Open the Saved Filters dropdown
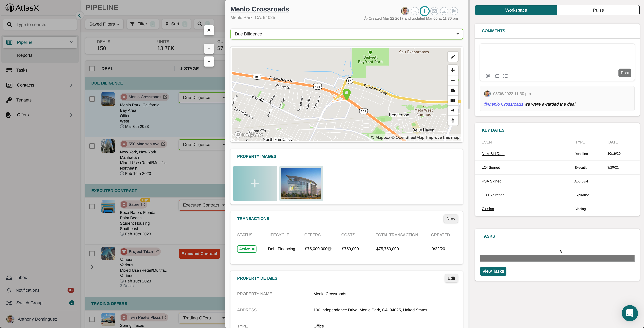The image size is (644, 328). (x=104, y=24)
